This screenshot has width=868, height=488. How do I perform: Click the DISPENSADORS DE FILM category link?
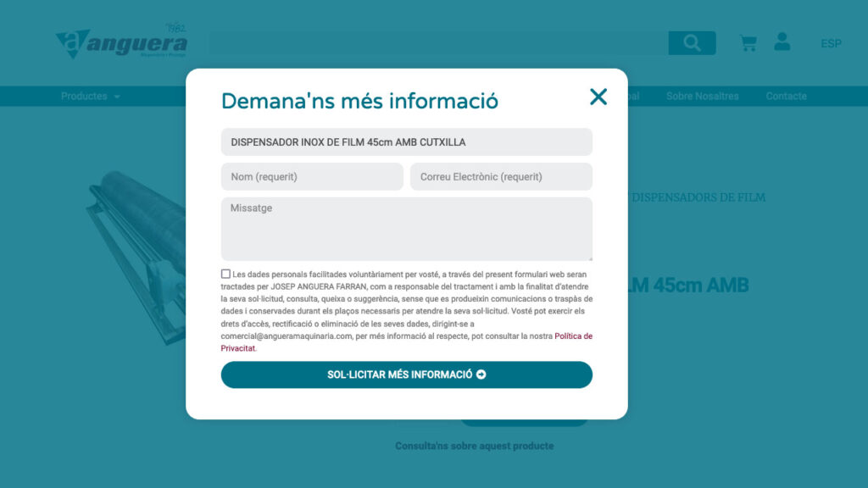[x=698, y=197]
